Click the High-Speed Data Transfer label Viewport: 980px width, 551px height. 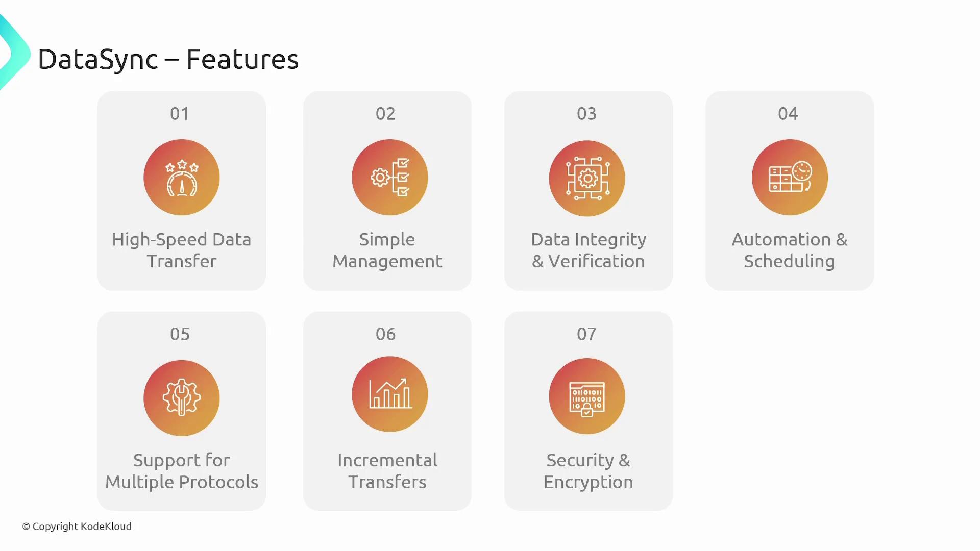(x=181, y=250)
